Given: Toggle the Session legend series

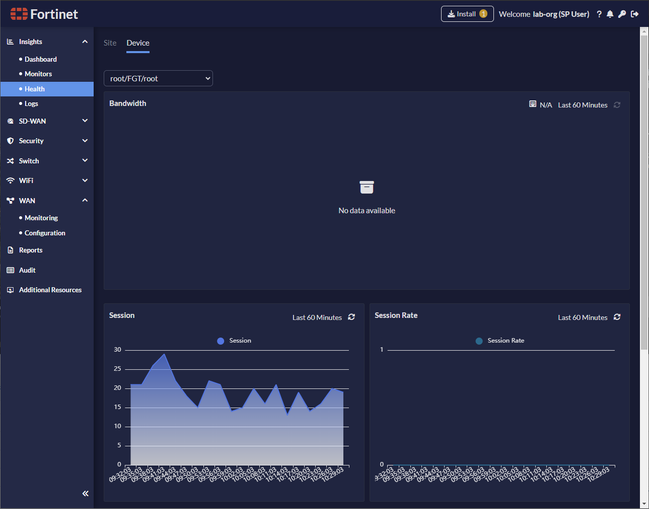Looking at the screenshot, I should (x=234, y=341).
